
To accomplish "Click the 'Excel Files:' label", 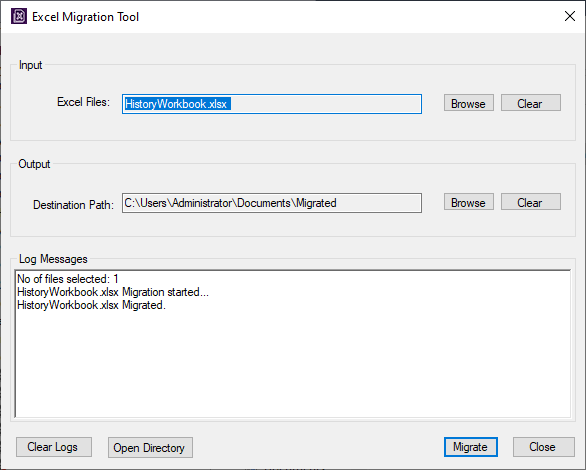I will point(83,102).
